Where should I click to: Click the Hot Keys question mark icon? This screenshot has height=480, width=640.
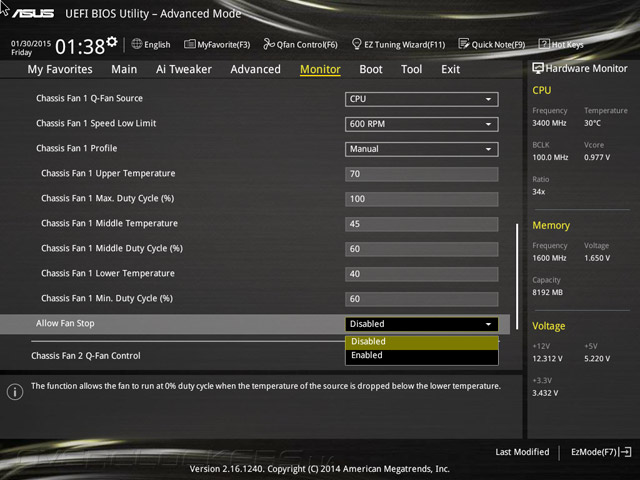tap(544, 44)
